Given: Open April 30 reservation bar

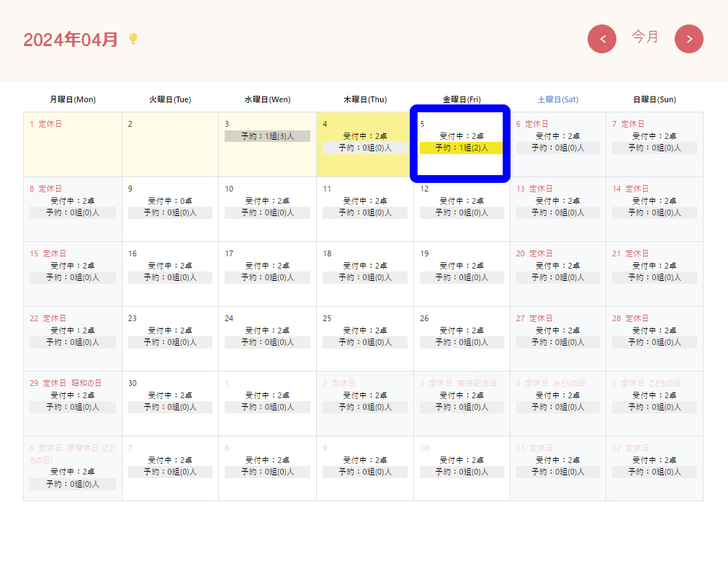Looking at the screenshot, I should click(170, 407).
